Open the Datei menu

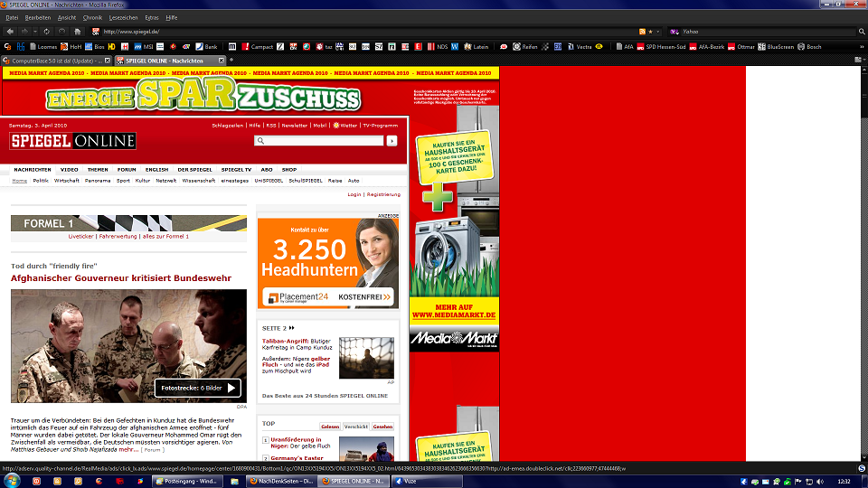click(x=12, y=18)
